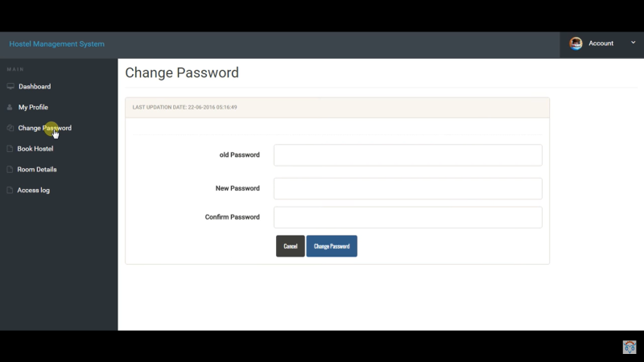644x362 pixels.
Task: Submit with the blue Change Password button
Action: point(332,246)
